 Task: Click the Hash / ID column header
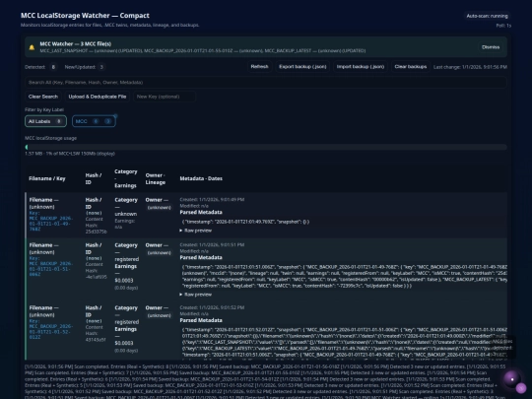click(94, 178)
